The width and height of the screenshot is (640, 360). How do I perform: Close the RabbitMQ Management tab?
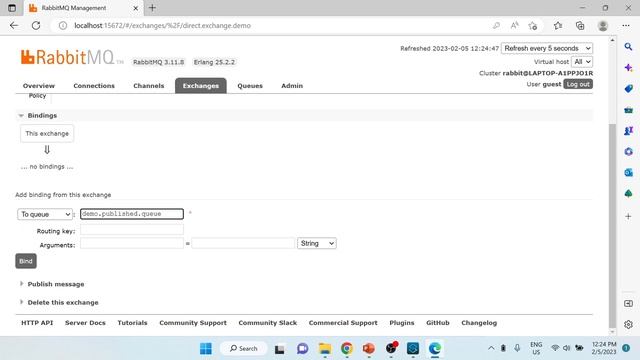136,8
